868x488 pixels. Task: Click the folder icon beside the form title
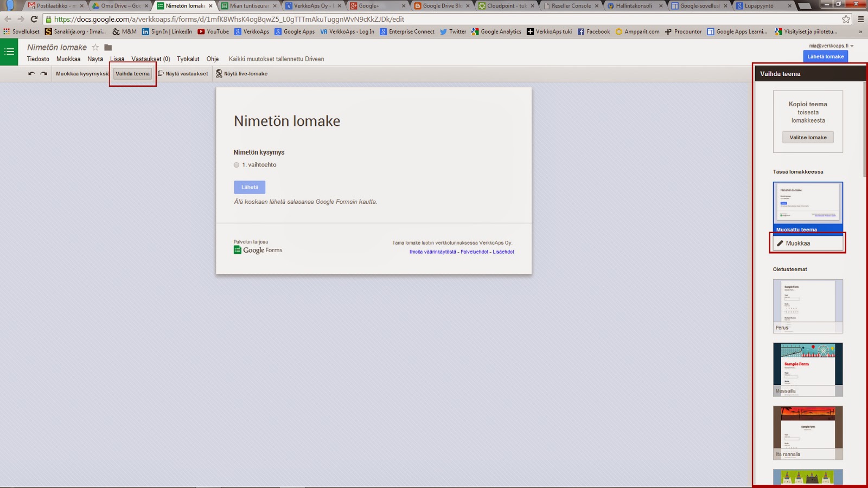tap(108, 47)
